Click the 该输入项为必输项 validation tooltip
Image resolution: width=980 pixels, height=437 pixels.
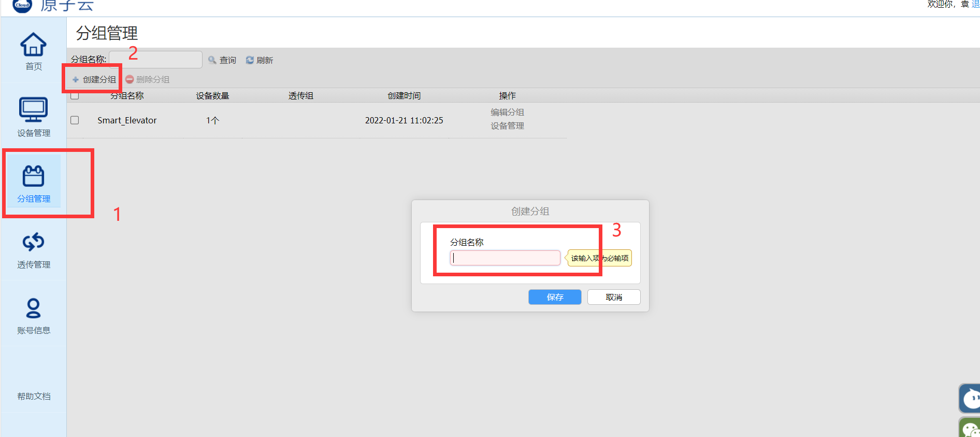click(x=599, y=258)
